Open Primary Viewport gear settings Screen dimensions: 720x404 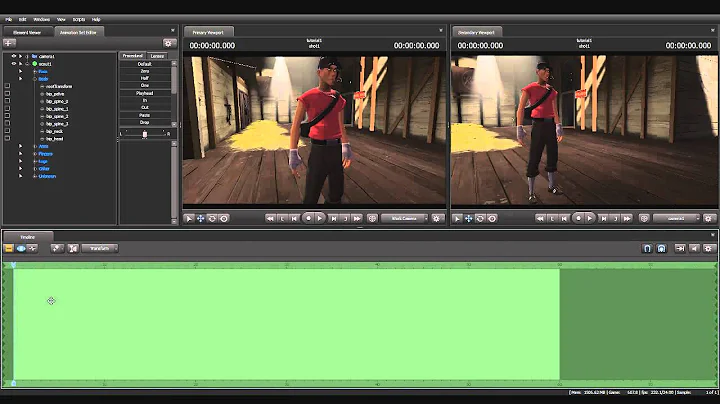pyautogui.click(x=436, y=219)
